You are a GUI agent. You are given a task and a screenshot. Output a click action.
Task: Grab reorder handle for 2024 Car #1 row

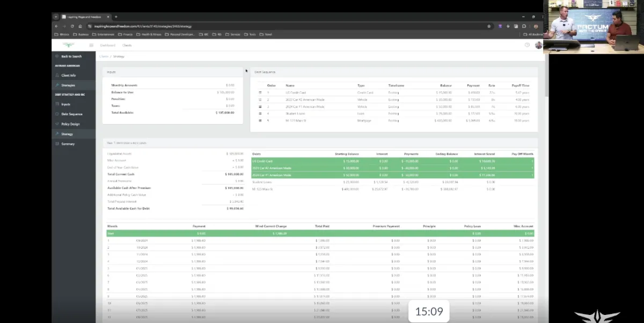(260, 106)
